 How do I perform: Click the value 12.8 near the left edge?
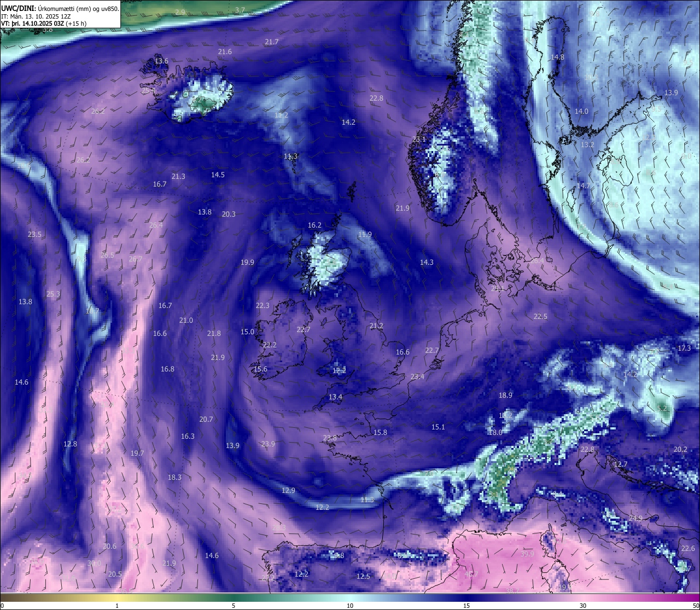(70, 444)
